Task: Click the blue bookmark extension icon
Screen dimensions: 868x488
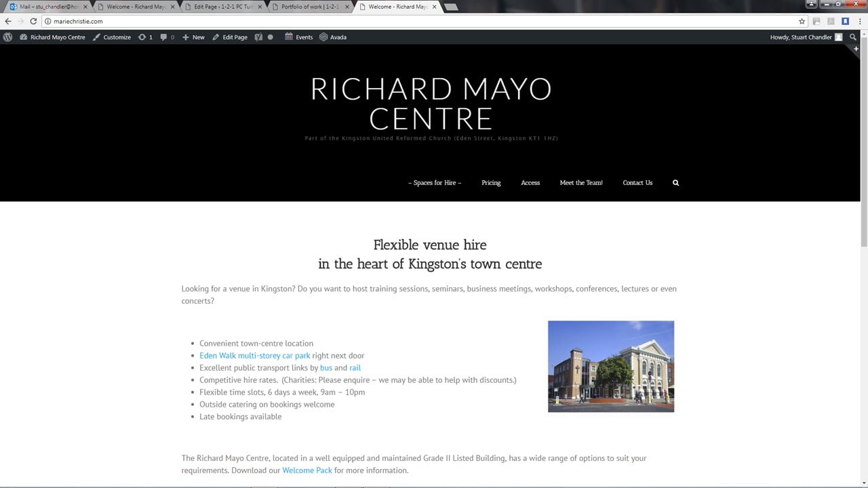Action: pyautogui.click(x=845, y=21)
